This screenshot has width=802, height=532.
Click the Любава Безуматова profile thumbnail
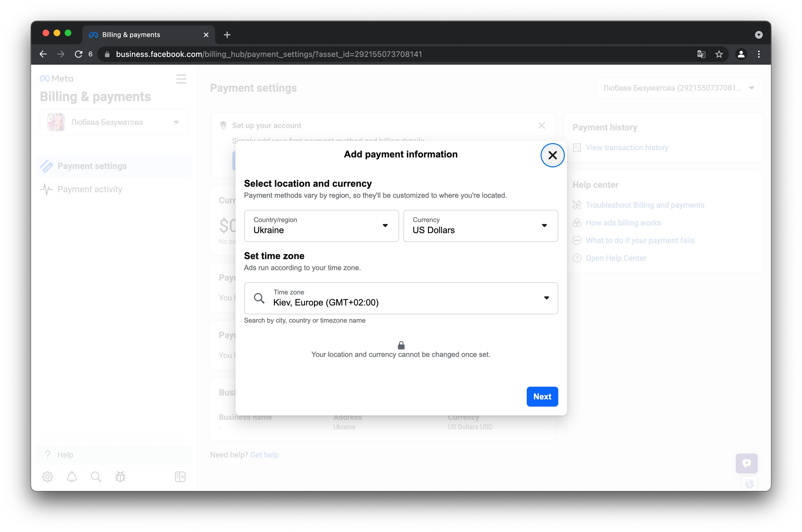(56, 122)
